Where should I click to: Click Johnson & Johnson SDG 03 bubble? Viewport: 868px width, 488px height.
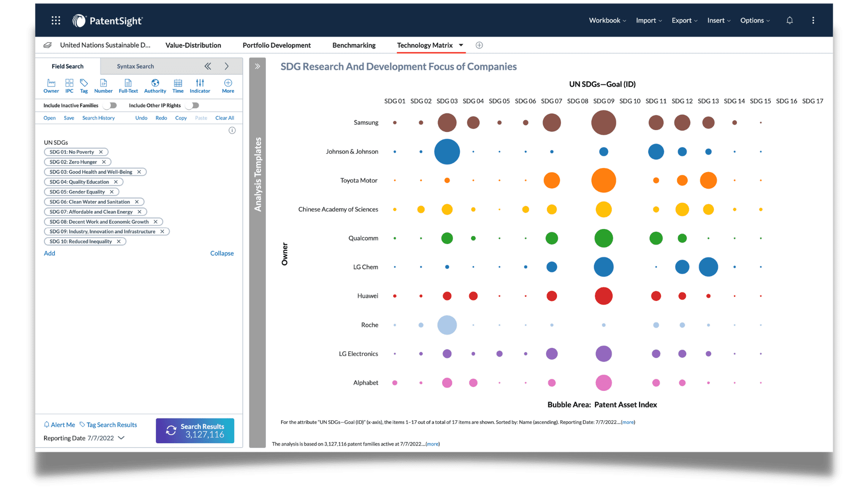(x=447, y=152)
